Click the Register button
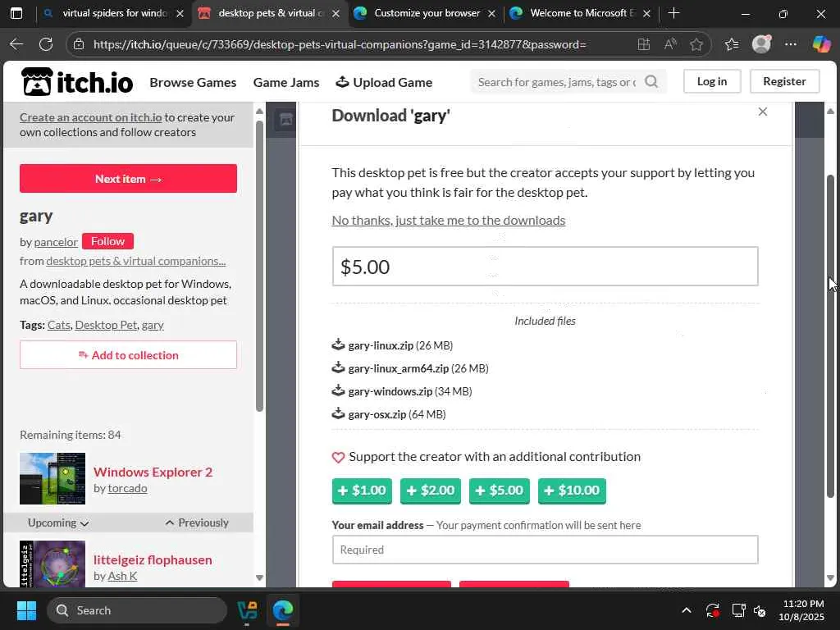This screenshot has width=840, height=630. (x=784, y=81)
